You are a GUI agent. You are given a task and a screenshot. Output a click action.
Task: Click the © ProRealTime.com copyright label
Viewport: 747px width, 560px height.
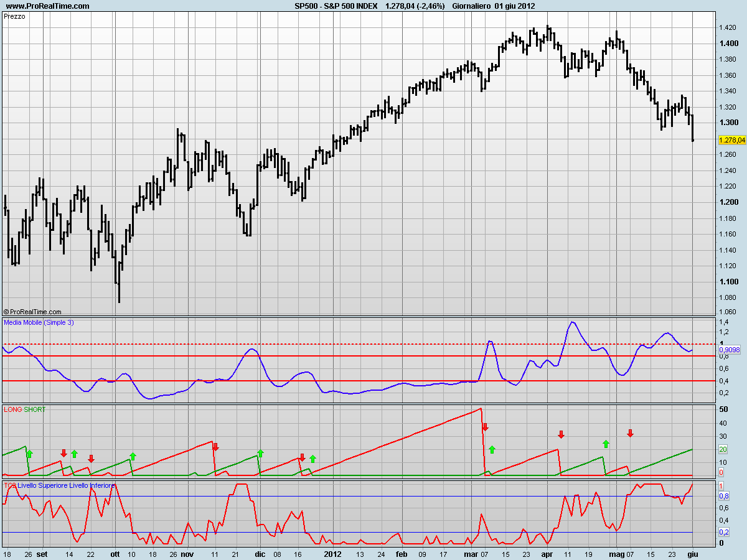32,312
